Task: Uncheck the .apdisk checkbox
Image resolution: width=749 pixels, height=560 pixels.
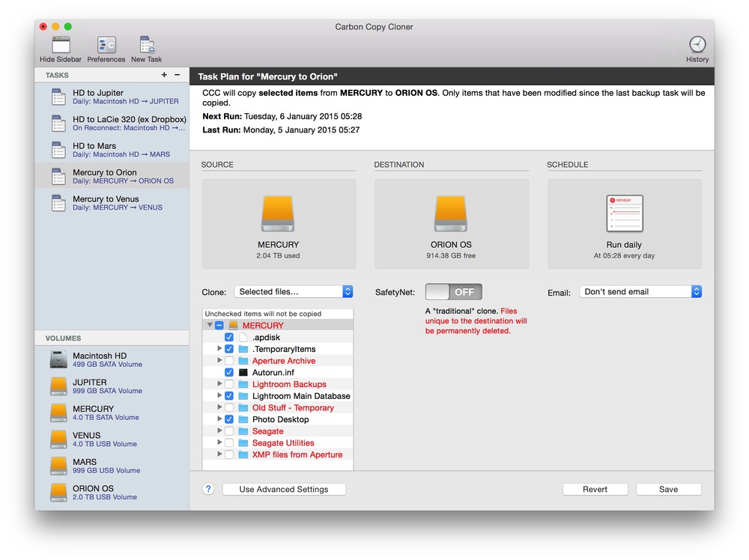Action: 229,337
